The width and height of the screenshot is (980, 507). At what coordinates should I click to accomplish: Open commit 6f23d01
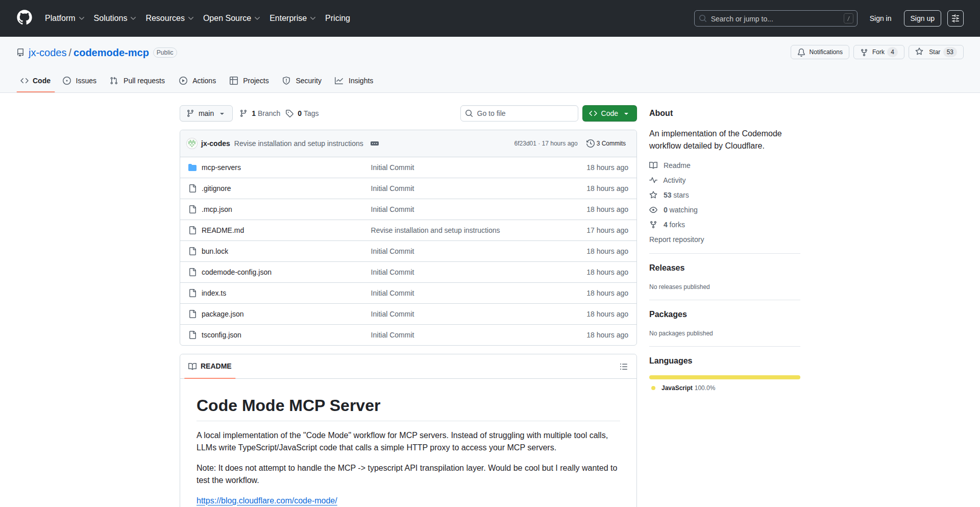(x=525, y=143)
